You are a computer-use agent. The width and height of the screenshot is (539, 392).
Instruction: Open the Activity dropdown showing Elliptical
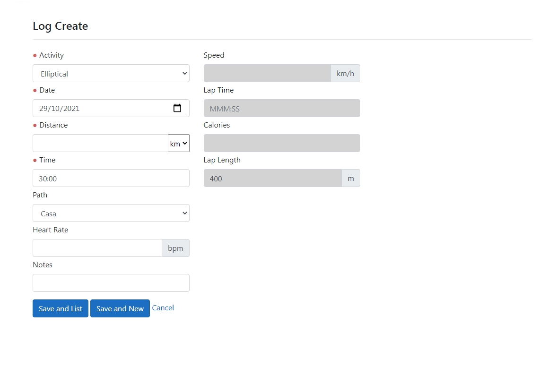tap(111, 74)
